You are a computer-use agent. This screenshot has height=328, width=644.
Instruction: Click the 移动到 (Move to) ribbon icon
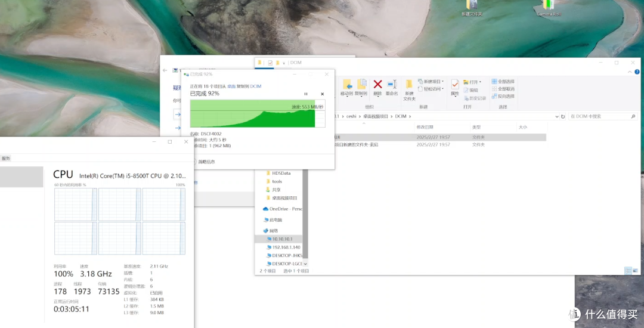click(348, 88)
